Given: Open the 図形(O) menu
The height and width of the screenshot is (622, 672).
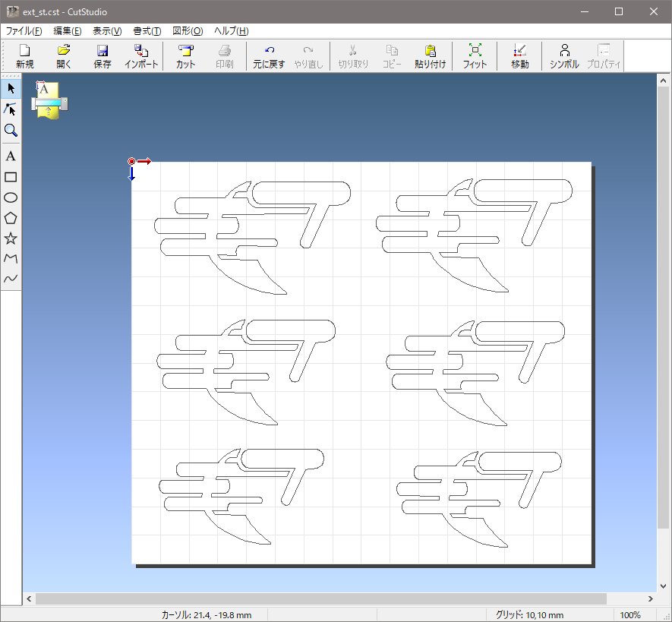Looking at the screenshot, I should click(x=188, y=31).
